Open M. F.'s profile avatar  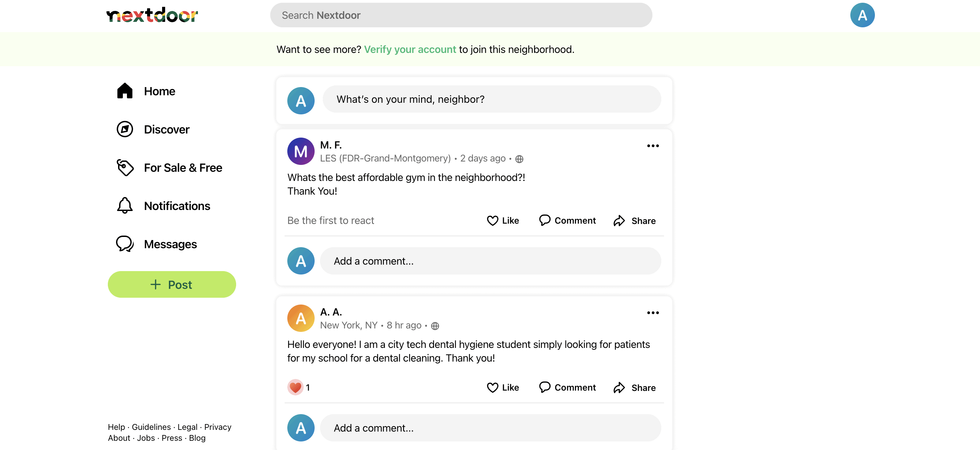pyautogui.click(x=301, y=151)
